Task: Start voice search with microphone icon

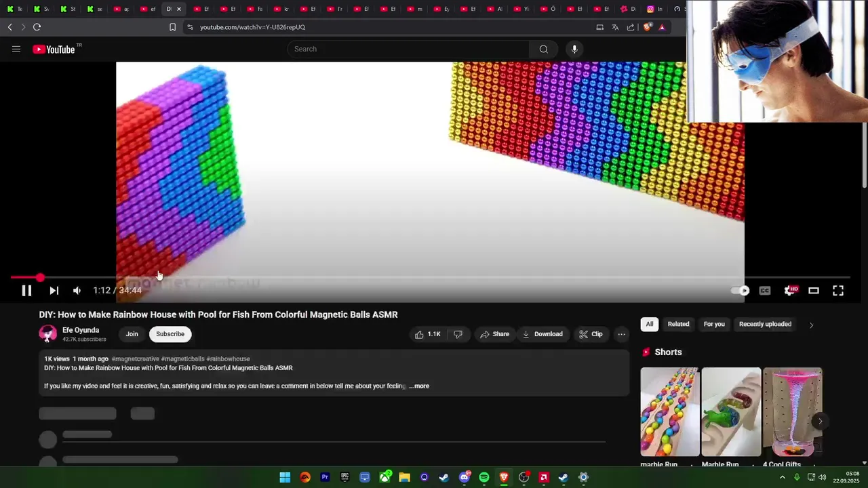Action: tap(574, 49)
